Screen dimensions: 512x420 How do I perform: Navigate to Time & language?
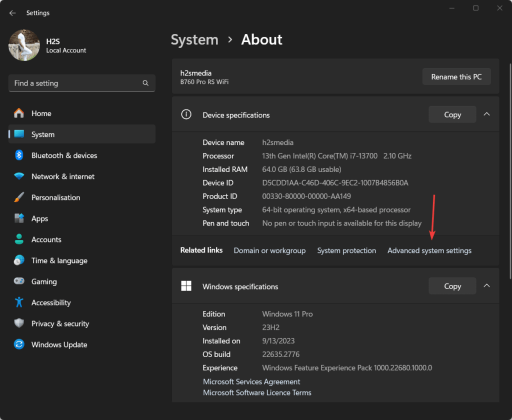coord(59,260)
